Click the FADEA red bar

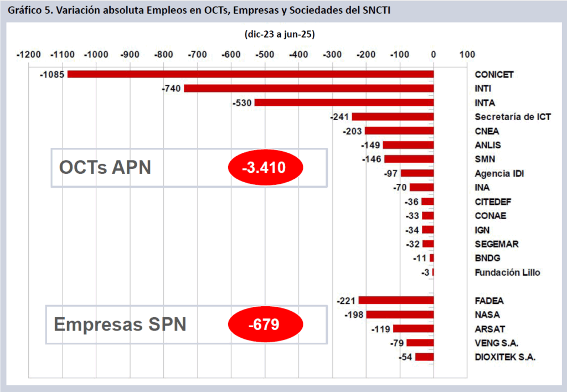point(396,301)
